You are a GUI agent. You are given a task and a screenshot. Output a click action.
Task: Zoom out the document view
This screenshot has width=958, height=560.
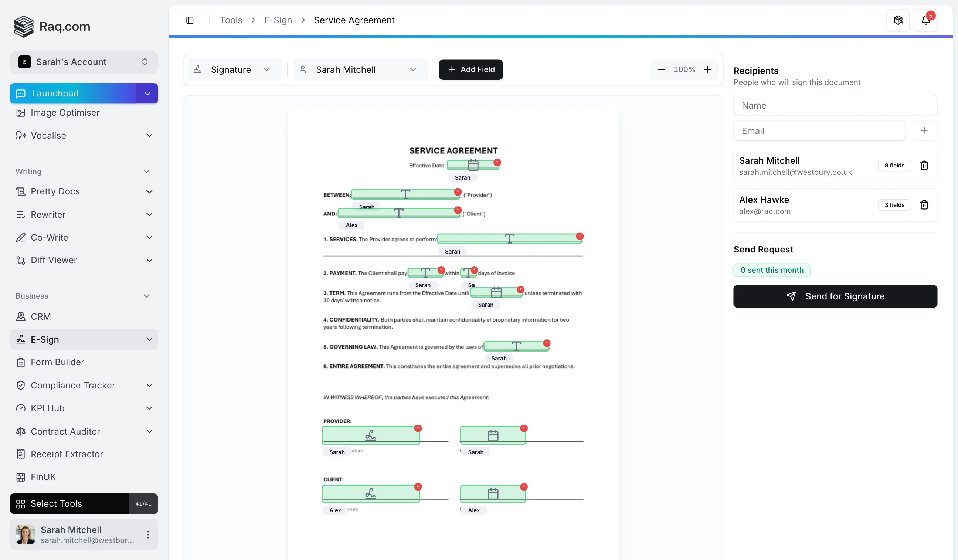(x=662, y=69)
